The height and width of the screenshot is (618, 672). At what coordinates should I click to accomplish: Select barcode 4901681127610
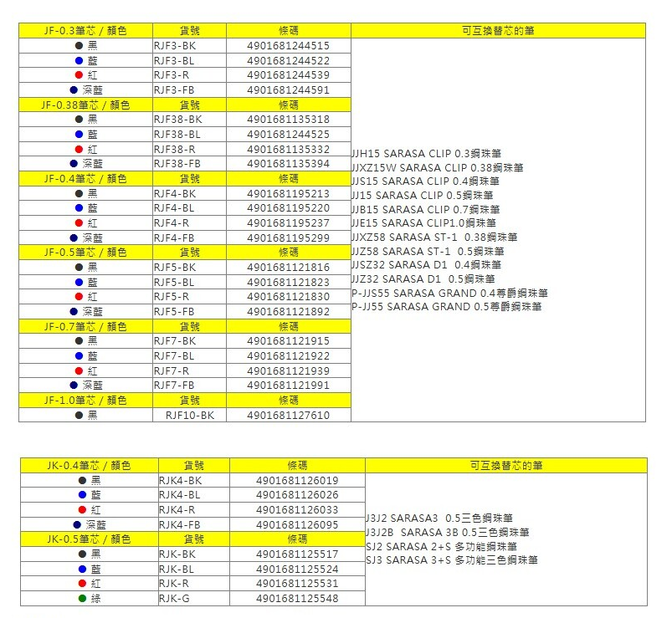[x=289, y=416]
